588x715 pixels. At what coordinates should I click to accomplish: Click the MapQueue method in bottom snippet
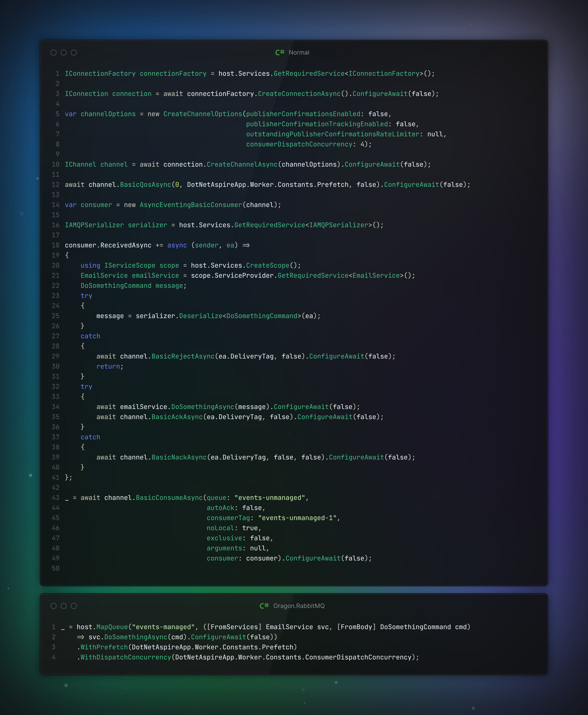coord(112,627)
